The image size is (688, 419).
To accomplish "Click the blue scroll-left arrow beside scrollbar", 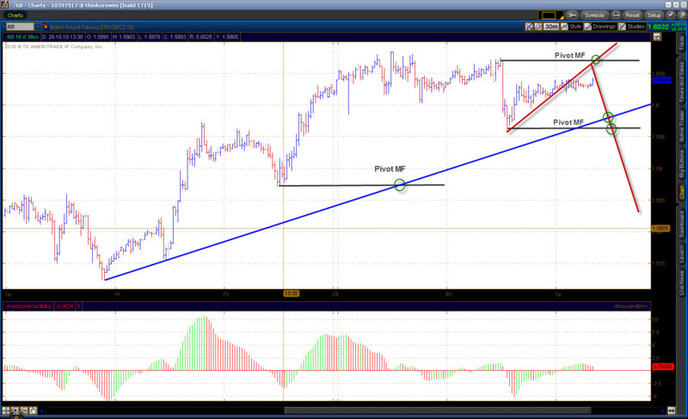I will click(x=42, y=411).
